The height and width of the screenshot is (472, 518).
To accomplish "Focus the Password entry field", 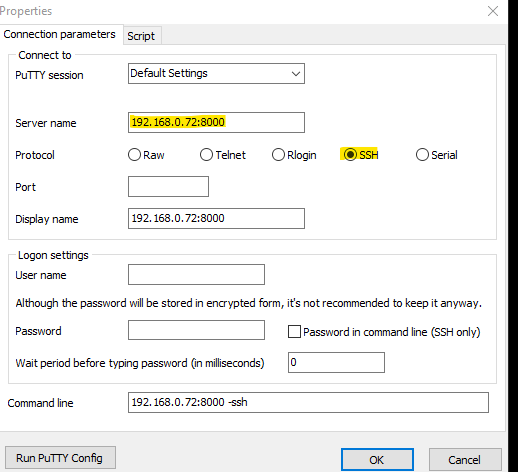I will tap(196, 330).
